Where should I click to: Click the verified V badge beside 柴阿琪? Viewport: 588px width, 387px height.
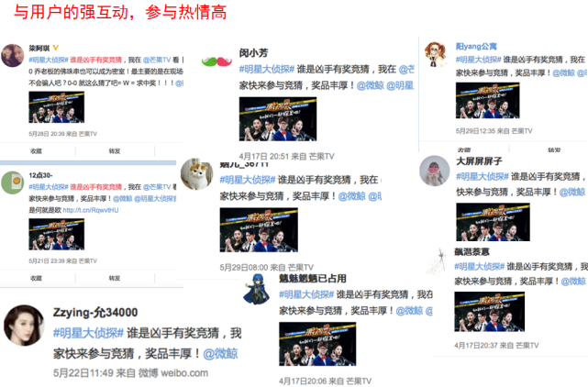pyautogui.click(x=56, y=48)
